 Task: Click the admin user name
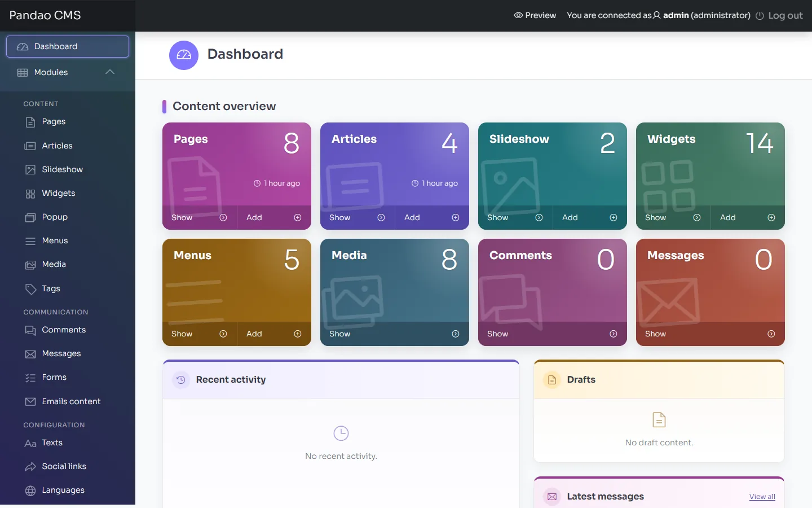click(676, 15)
